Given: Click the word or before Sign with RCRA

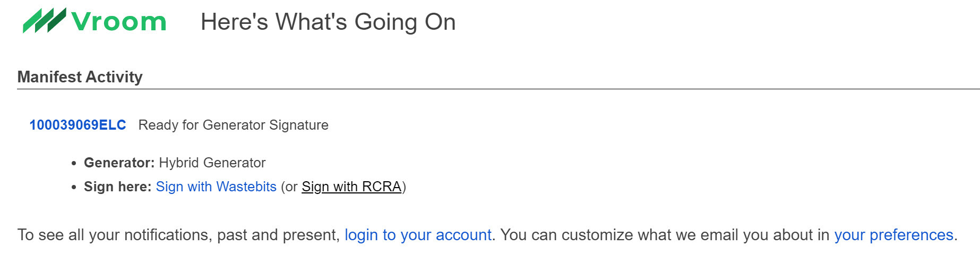Looking at the screenshot, I should coord(291,187).
